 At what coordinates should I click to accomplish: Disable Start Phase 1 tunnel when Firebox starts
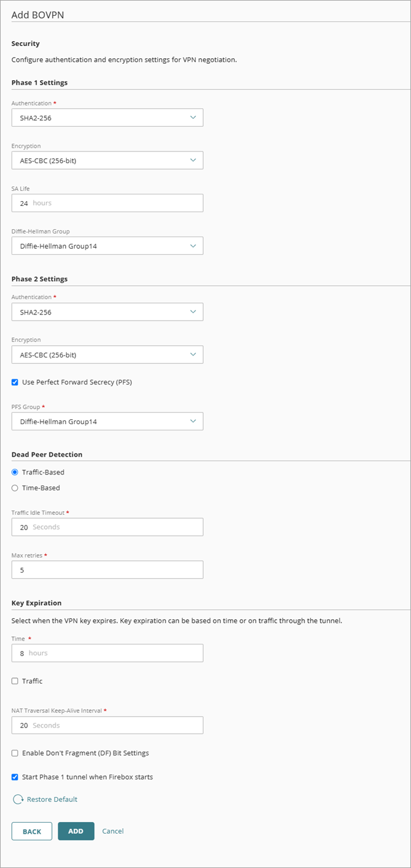(x=14, y=776)
